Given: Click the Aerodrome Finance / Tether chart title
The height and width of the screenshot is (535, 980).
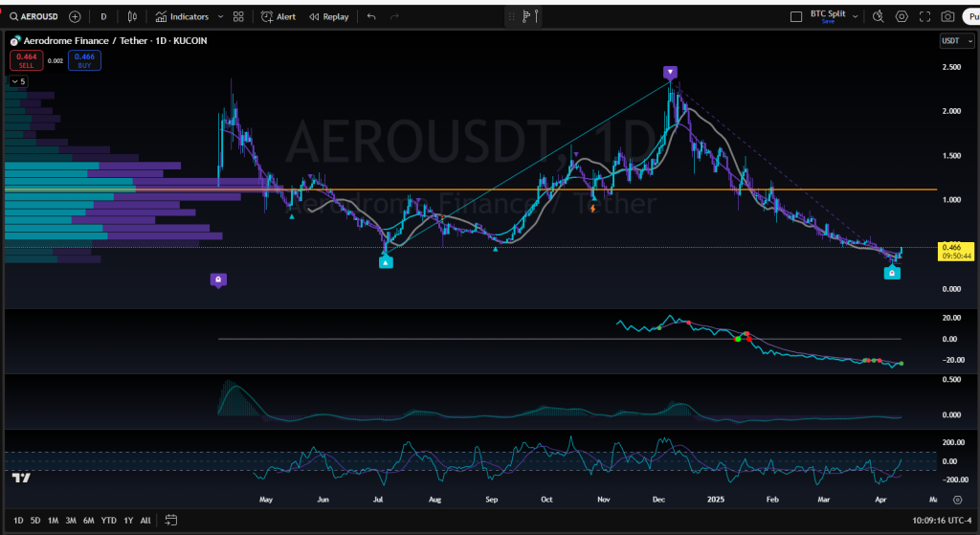Looking at the screenshot, I should (x=115, y=40).
